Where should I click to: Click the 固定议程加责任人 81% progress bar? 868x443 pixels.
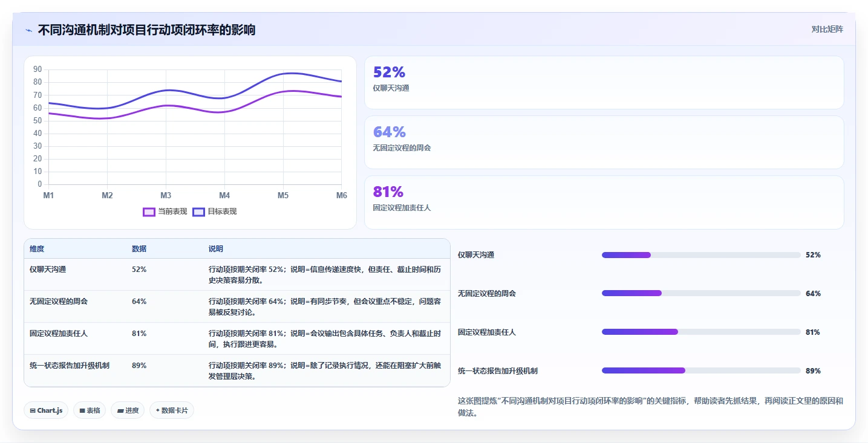pos(701,332)
